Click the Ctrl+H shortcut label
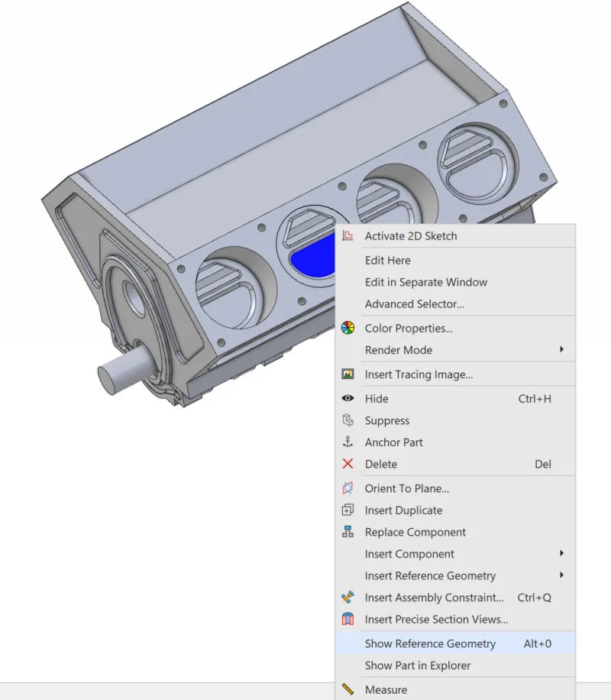This screenshot has width=611, height=700. coord(534,398)
